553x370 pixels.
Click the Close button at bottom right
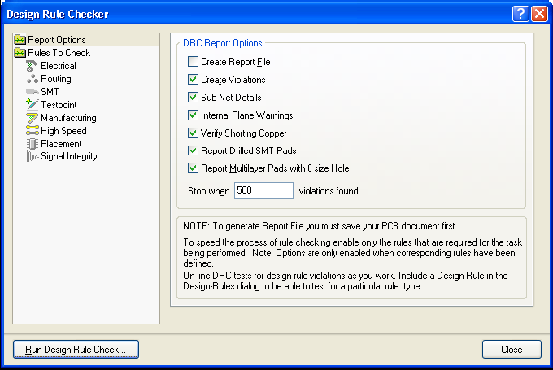pyautogui.click(x=512, y=350)
